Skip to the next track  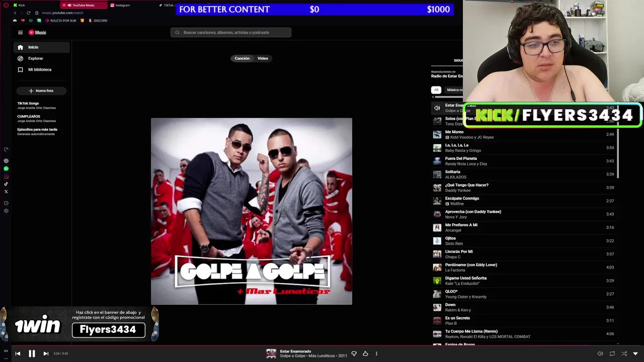point(46,353)
